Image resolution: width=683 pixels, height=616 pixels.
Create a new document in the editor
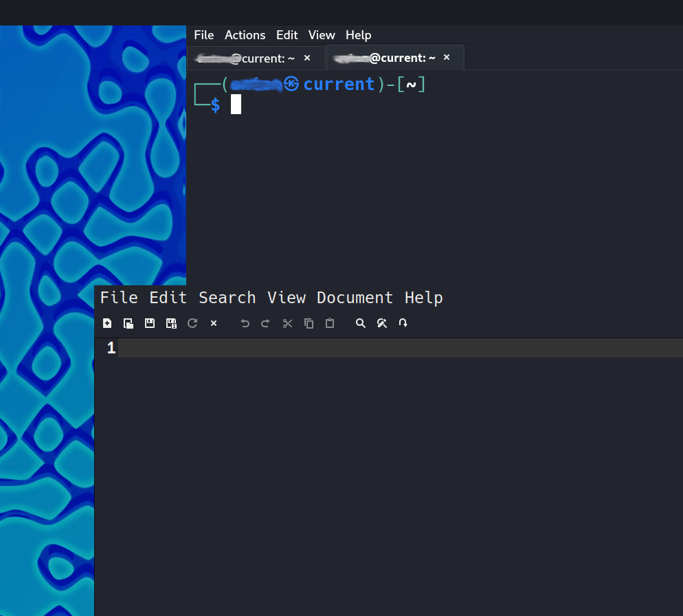107,323
